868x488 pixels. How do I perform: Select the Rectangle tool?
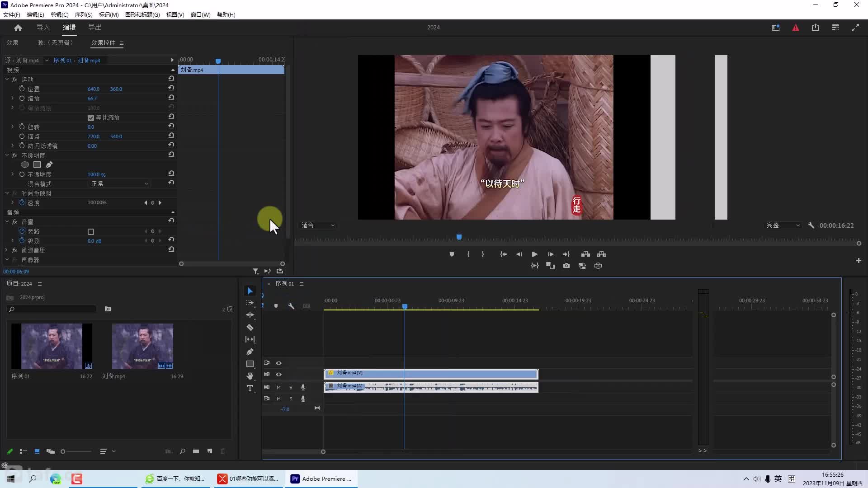click(x=250, y=364)
